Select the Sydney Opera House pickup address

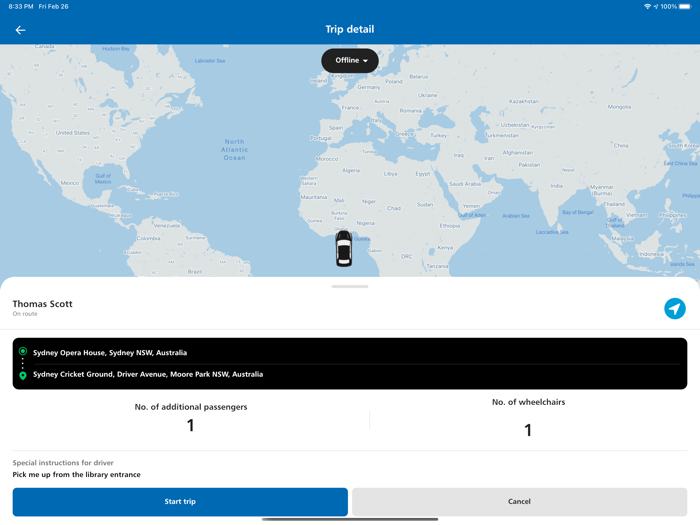110,353
